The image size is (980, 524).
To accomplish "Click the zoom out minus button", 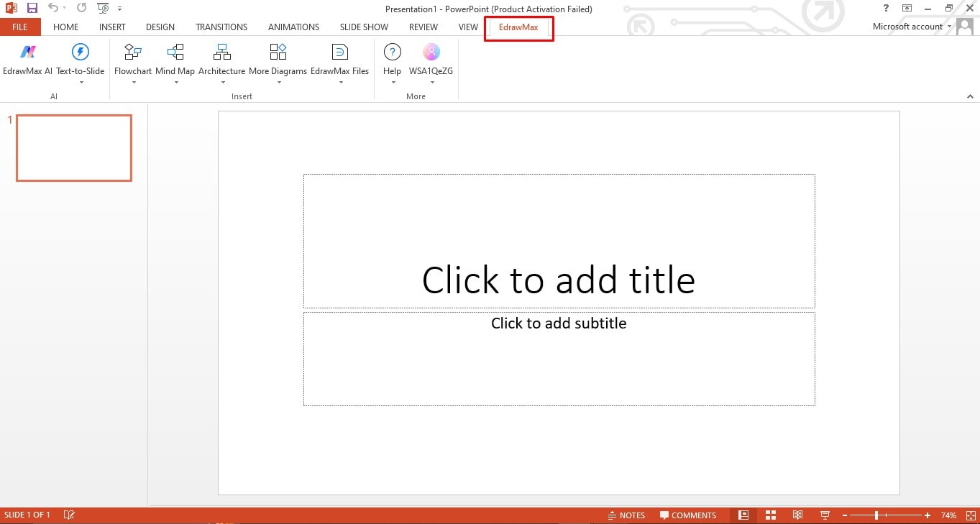I will click(x=845, y=515).
